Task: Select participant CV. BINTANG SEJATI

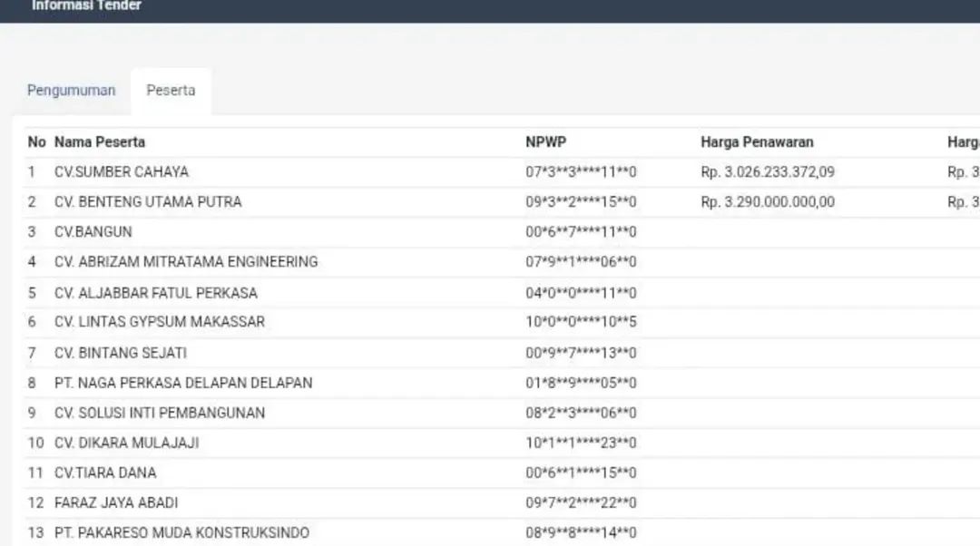Action: pos(121,353)
